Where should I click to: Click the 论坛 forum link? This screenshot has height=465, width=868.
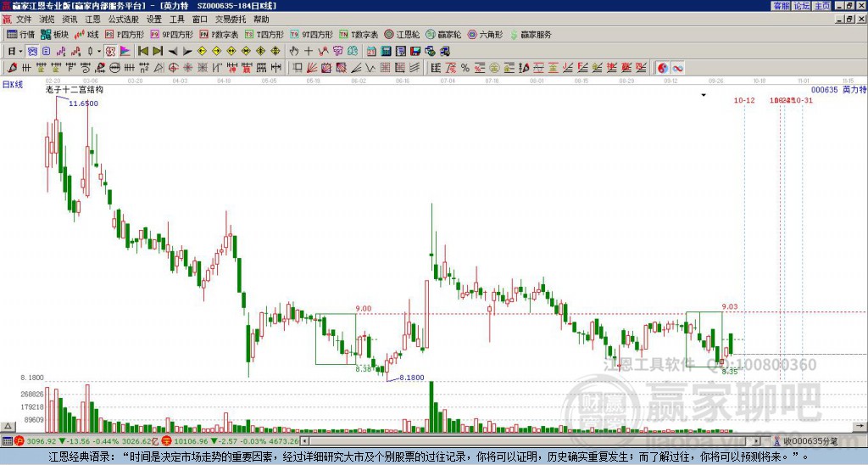click(x=802, y=6)
